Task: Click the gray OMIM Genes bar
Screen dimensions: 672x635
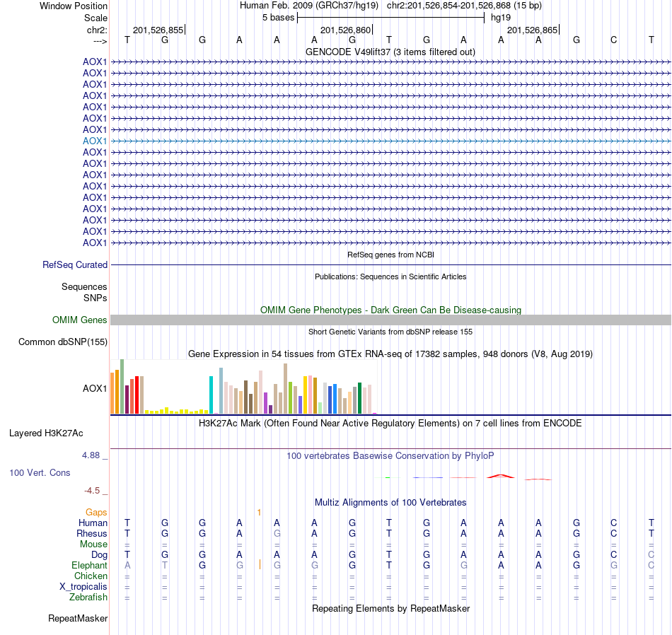Action: click(391, 320)
